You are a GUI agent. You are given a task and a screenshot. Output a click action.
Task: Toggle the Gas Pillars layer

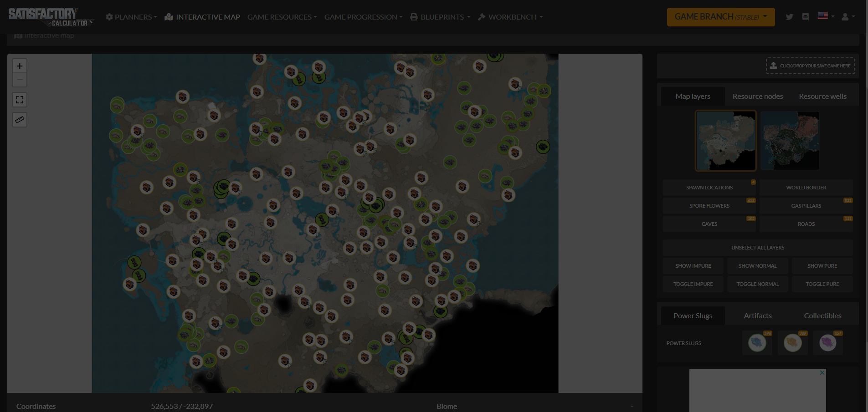pyautogui.click(x=806, y=206)
